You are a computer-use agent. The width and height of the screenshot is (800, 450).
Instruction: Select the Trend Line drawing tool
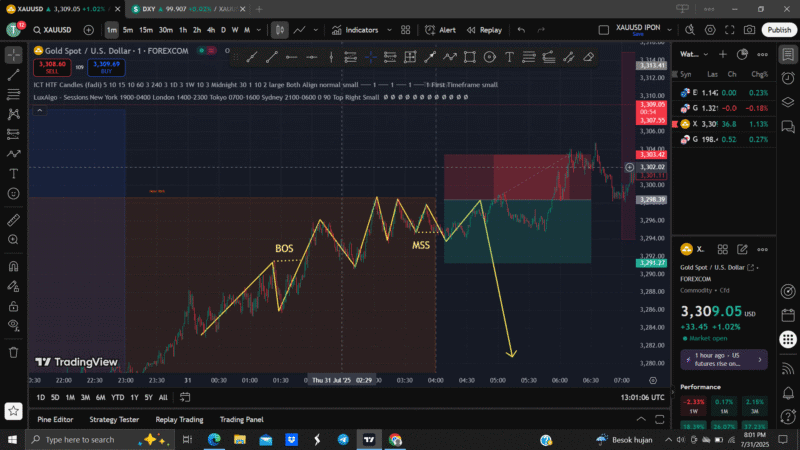click(x=14, y=75)
